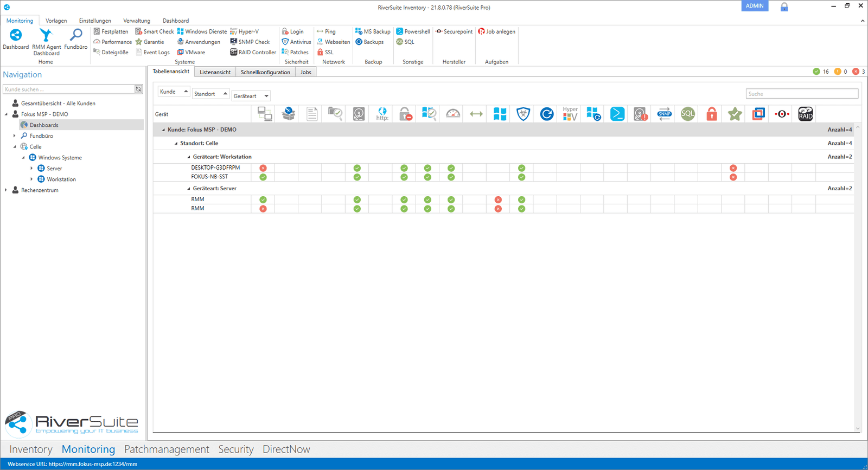Collapse the Standort: Celle group
The image size is (868, 470).
pos(176,144)
